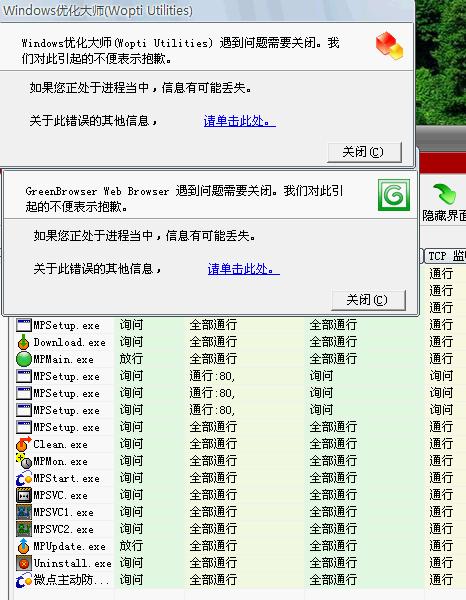Click TCP column 通行 in MPMain.exe row
This screenshot has width=466, height=600.
coord(441,359)
